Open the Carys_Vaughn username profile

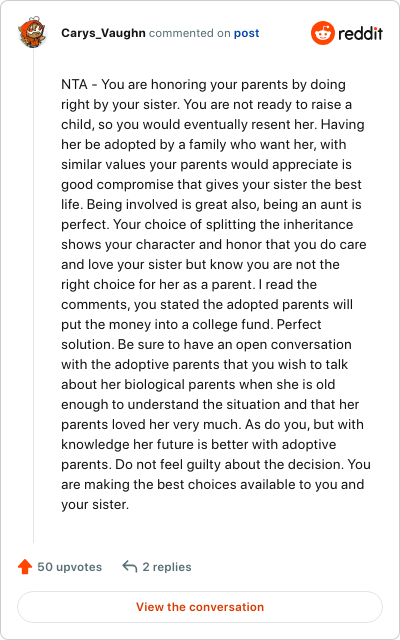pos(103,33)
